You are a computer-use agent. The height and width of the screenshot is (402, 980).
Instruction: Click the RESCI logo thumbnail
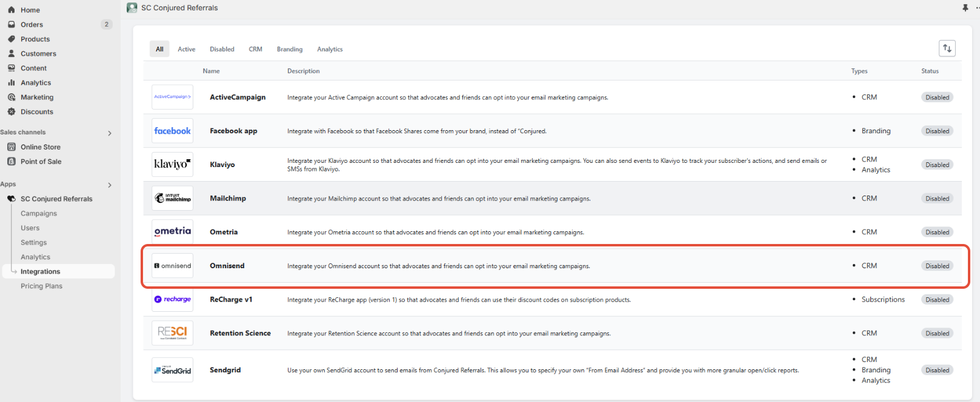[x=172, y=333]
